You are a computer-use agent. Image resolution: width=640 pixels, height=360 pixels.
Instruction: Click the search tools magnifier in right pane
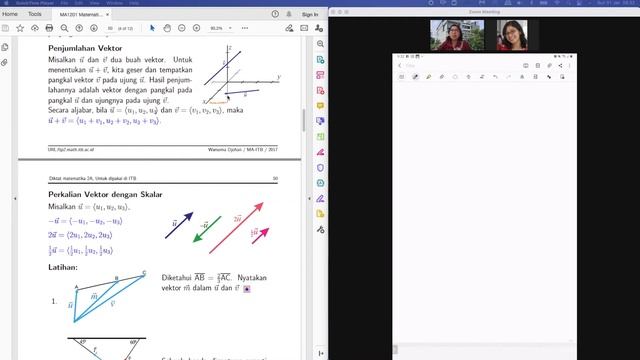[x=320, y=44]
